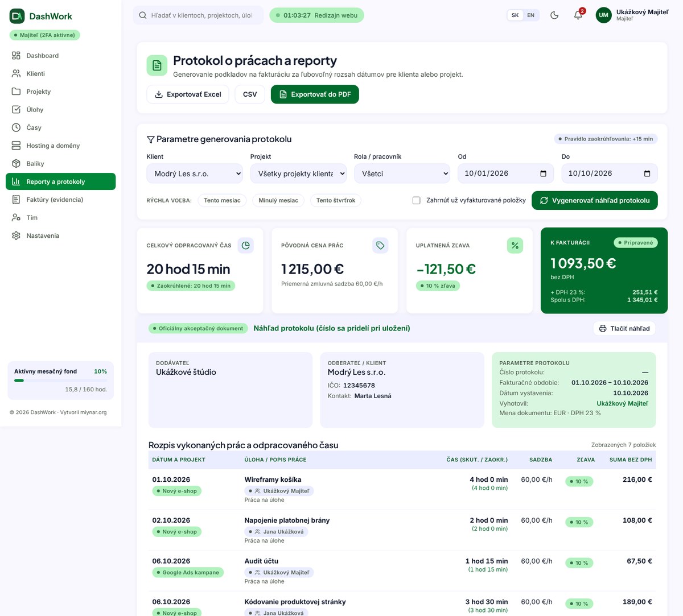Click the Exportovať Excel button

coord(188,94)
